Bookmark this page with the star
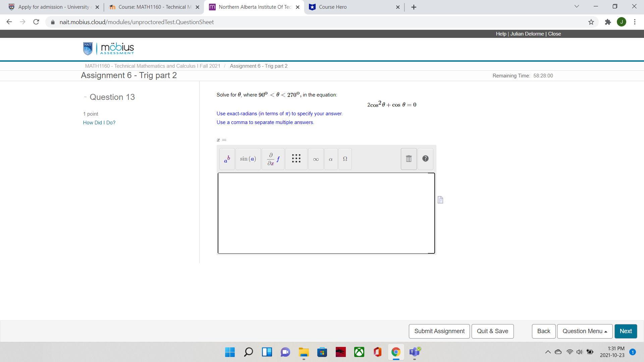The image size is (644, 362). 591,22
